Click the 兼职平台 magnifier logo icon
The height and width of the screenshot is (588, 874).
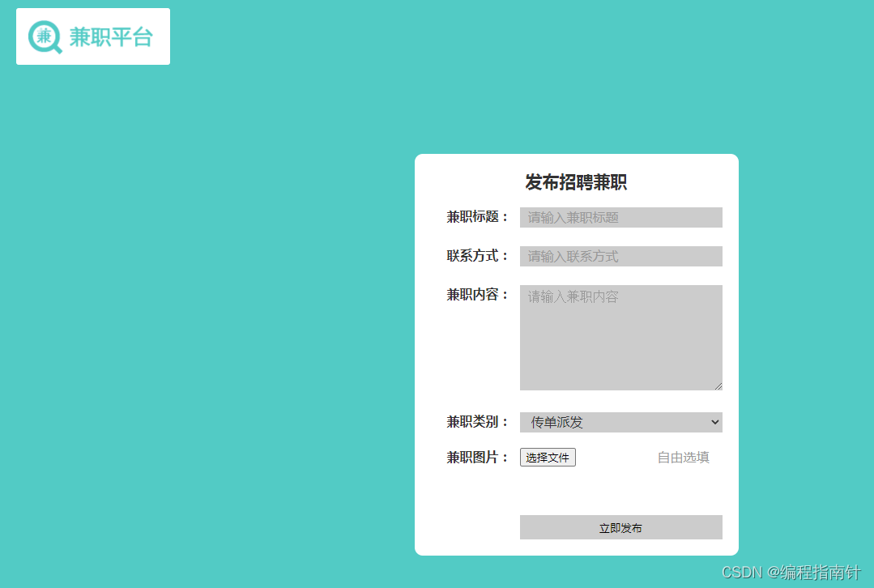click(45, 37)
